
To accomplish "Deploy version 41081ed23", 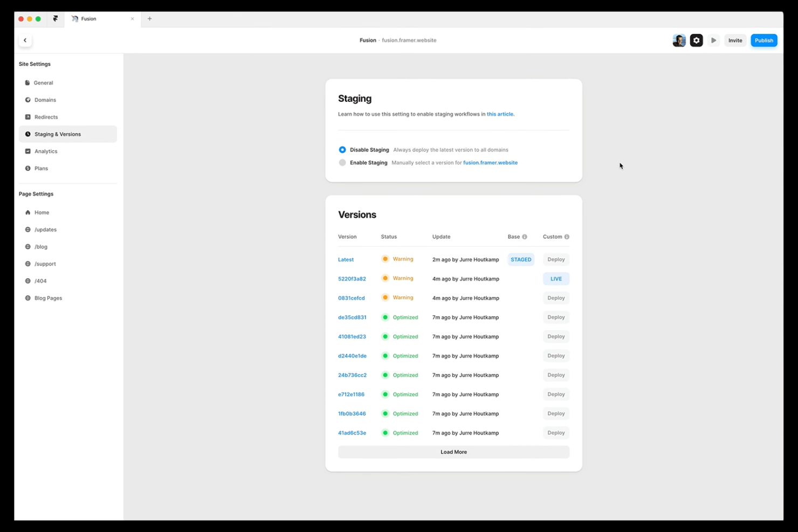I will 556,337.
